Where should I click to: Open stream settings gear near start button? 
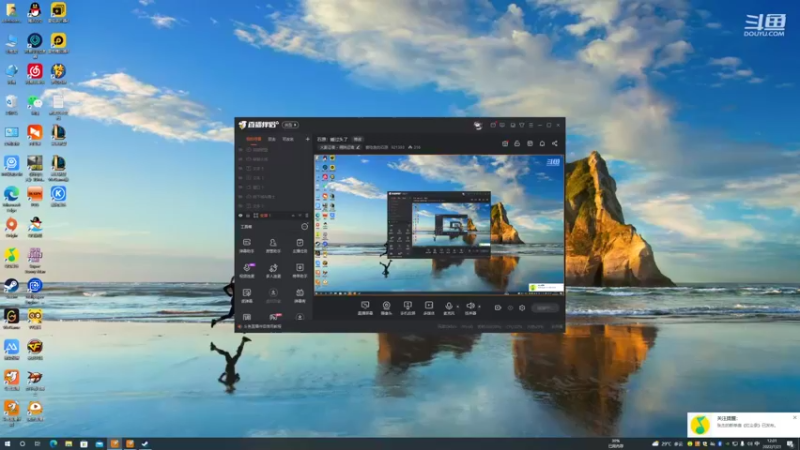(x=522, y=308)
